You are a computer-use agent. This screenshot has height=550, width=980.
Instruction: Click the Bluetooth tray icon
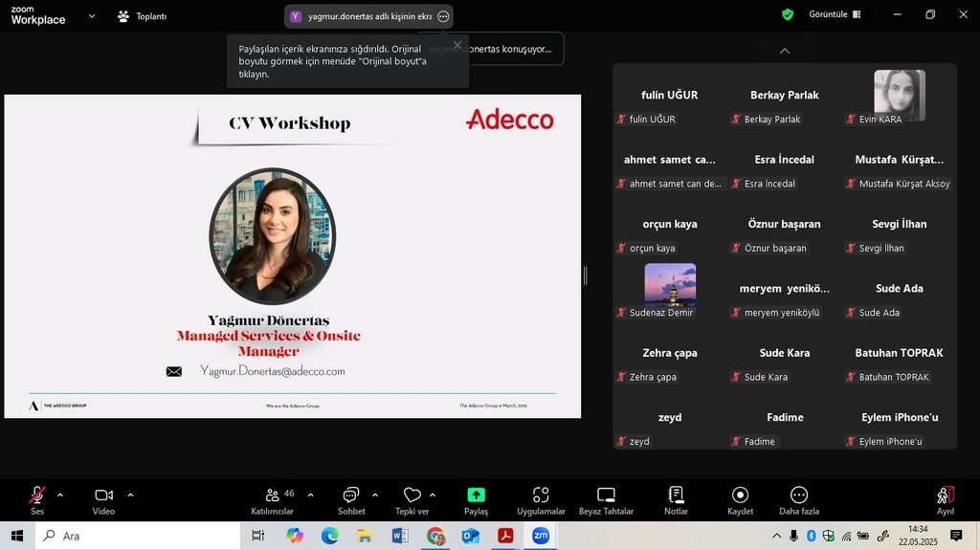812,536
